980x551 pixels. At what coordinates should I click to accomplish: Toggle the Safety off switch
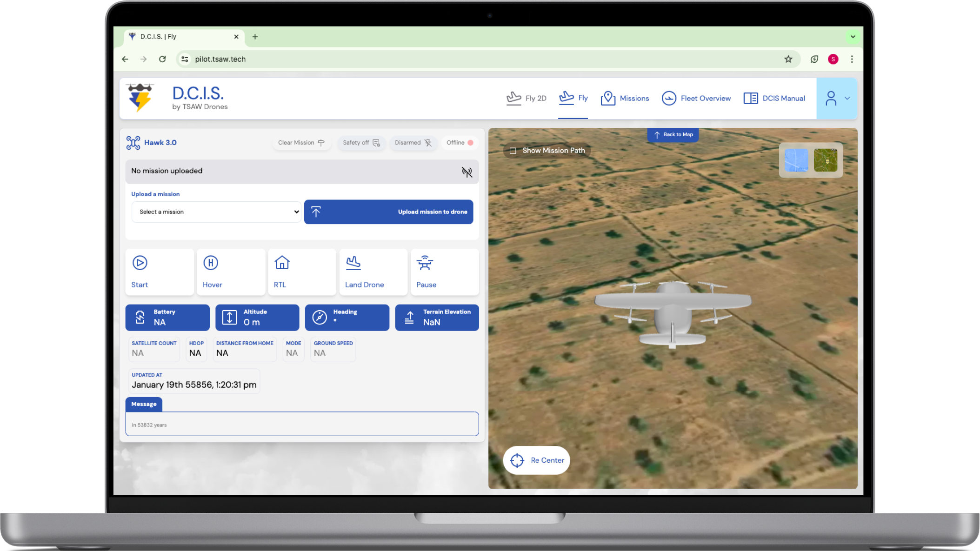[x=361, y=143]
